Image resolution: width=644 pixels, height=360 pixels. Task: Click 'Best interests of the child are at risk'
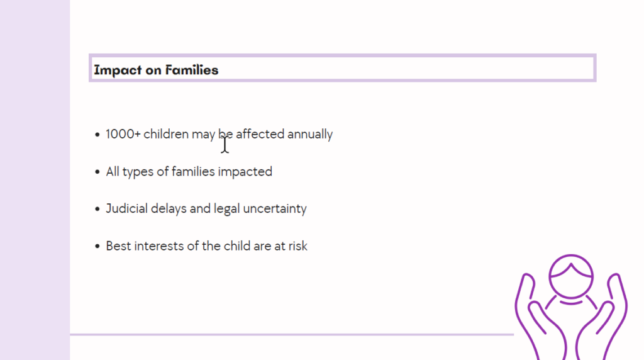(206, 246)
